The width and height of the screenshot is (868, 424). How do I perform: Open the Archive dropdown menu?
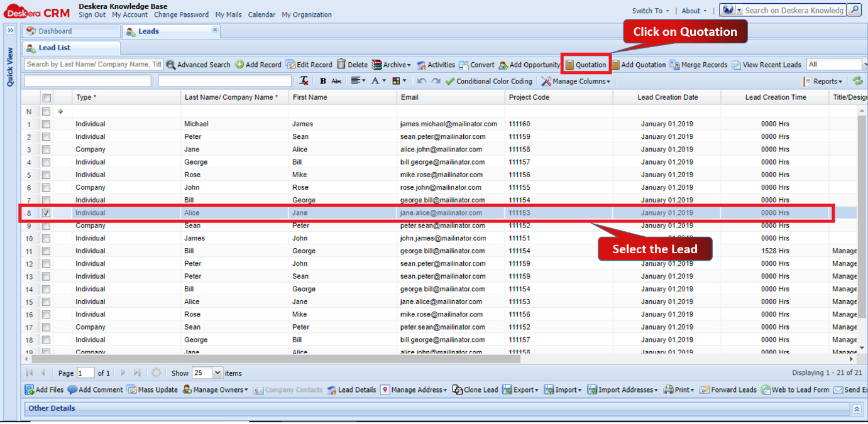391,65
